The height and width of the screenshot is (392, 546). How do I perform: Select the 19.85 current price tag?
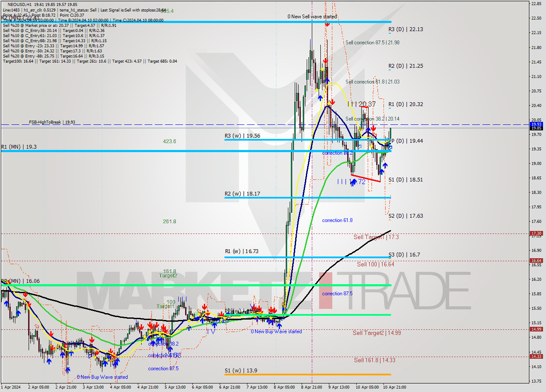[536, 128]
